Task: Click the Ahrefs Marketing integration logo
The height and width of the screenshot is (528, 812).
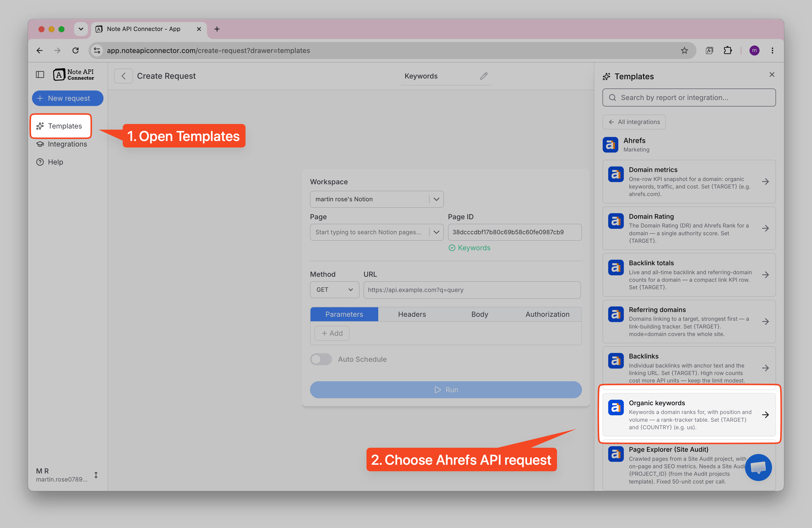Action: coord(610,144)
